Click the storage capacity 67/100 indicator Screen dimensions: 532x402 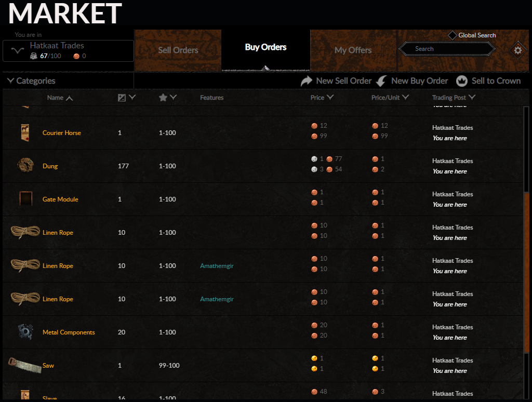pyautogui.click(x=46, y=56)
